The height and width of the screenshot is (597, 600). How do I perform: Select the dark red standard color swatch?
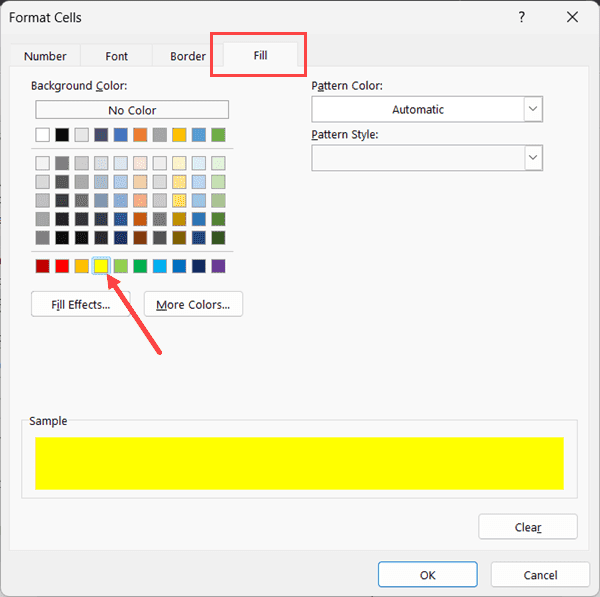[42, 266]
